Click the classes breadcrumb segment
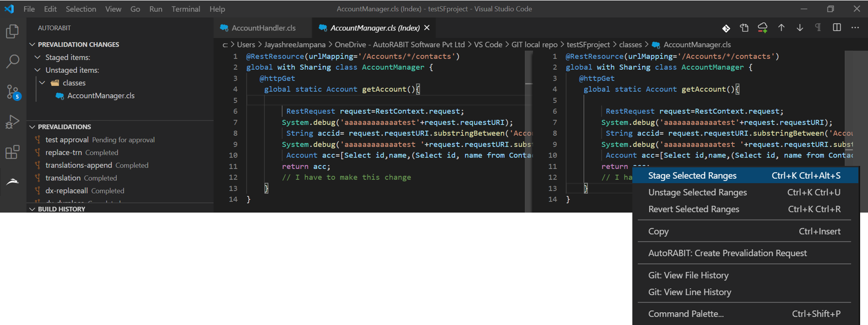868x325 pixels. (630, 45)
